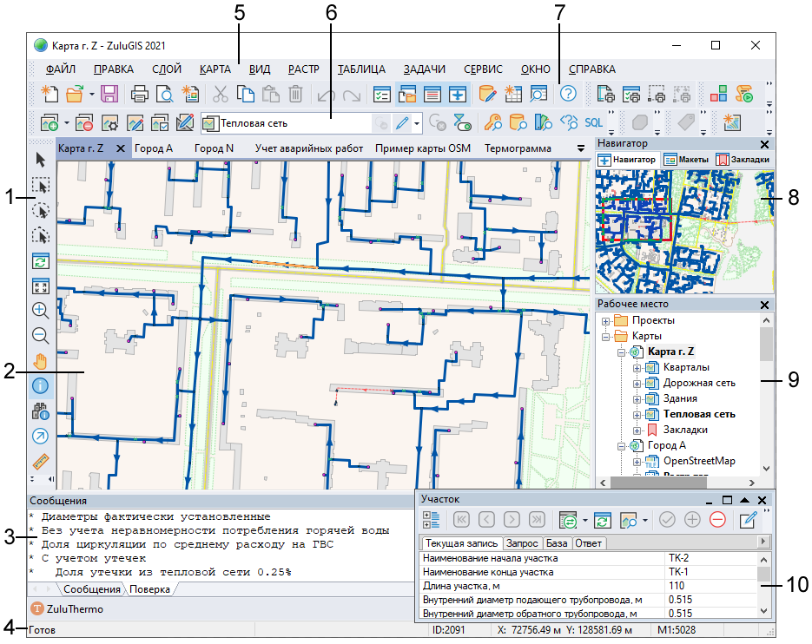Switch to the Город N map tab
This screenshot has width=812, height=644.
click(214, 148)
